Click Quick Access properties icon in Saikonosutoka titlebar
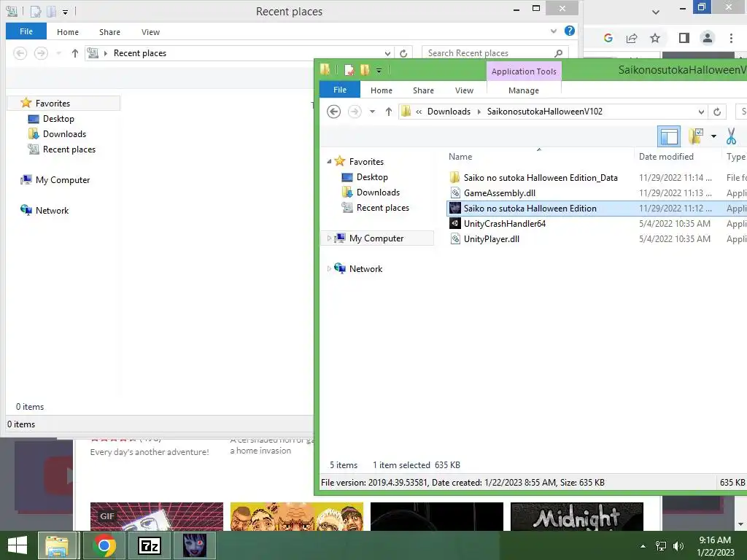 point(349,71)
